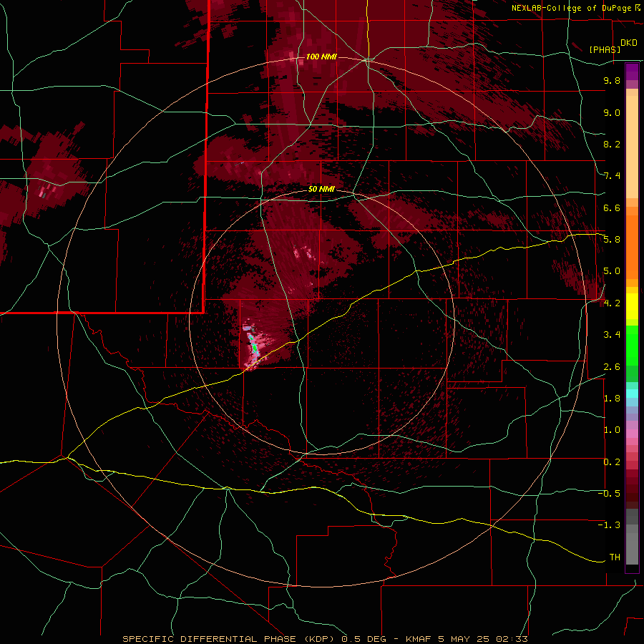Click the 5.0 scale value
644x644 pixels.
[x=612, y=271]
